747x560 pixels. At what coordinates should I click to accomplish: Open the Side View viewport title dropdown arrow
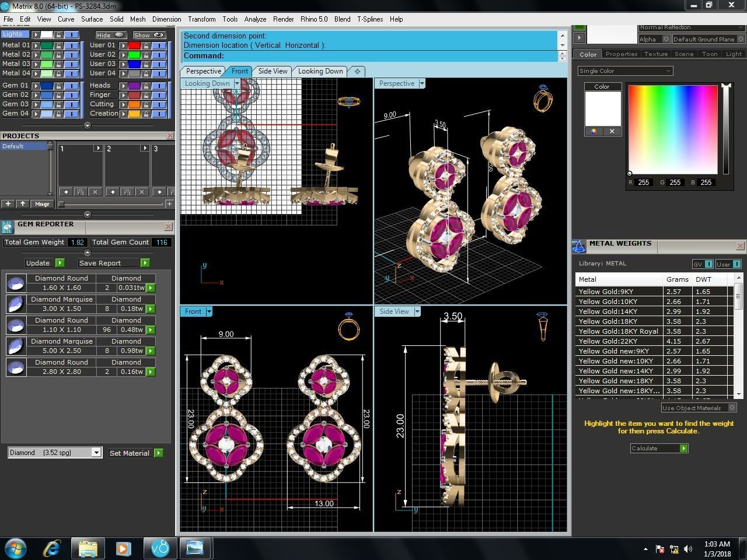click(x=417, y=311)
